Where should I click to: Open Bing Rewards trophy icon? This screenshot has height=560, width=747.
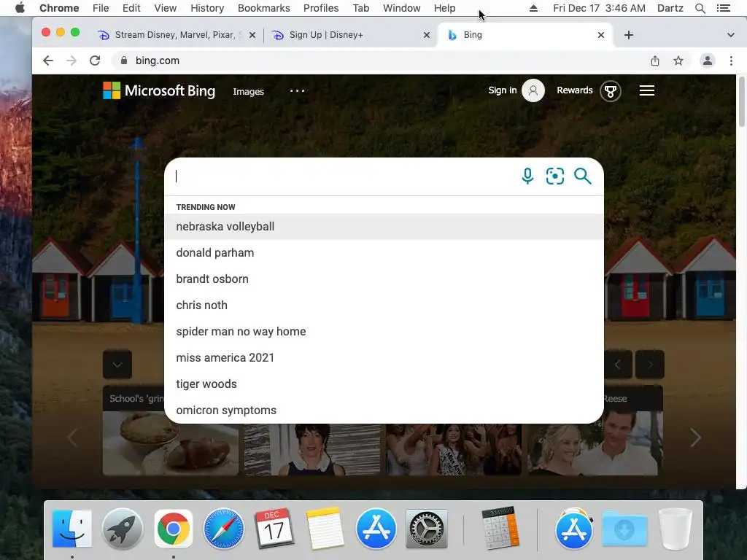click(611, 90)
